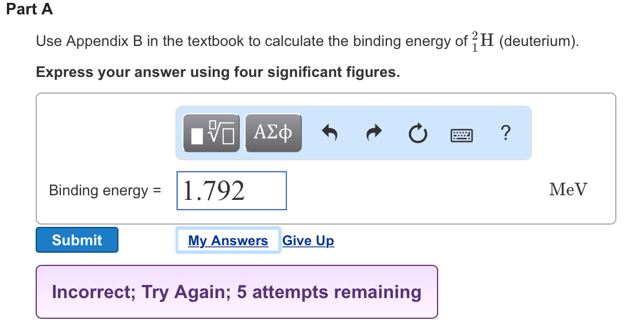Undo the last edit in the equation editor
Viewport: 644px width, 332px height.
(x=329, y=133)
